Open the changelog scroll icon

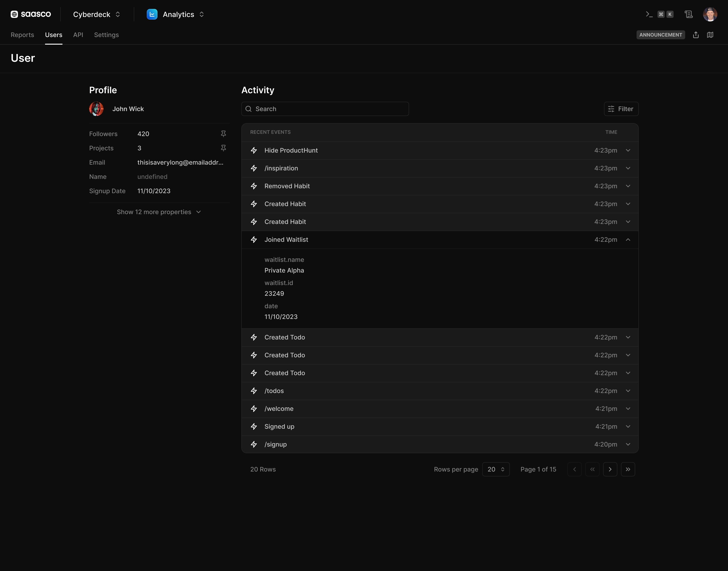(689, 14)
